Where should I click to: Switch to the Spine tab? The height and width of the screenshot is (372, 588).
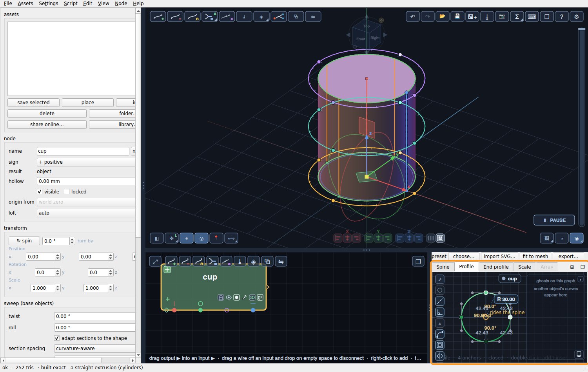(x=443, y=267)
